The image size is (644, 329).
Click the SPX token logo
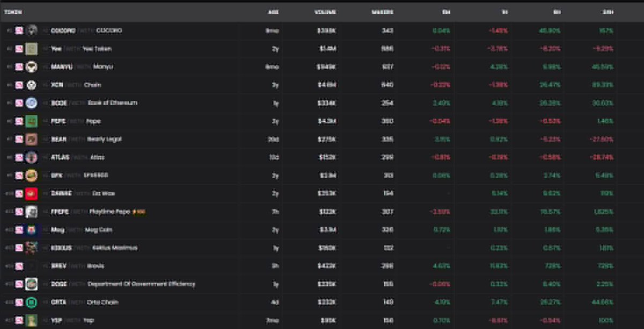click(32, 176)
